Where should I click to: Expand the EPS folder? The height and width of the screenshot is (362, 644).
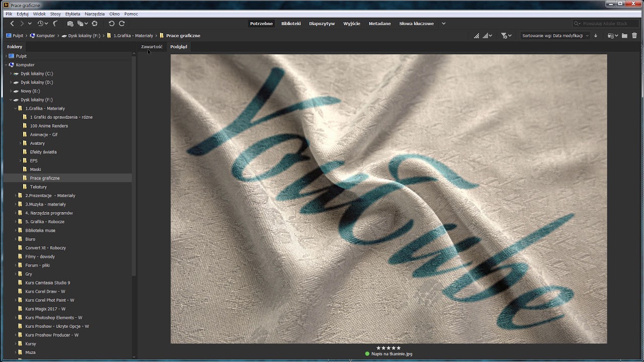click(x=20, y=161)
